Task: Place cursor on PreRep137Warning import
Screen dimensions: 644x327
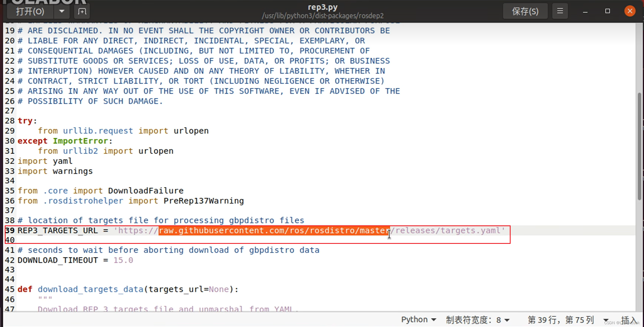Action: tap(204, 201)
